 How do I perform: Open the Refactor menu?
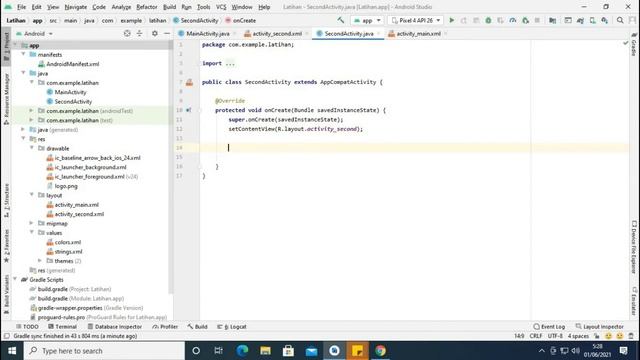click(x=147, y=7)
